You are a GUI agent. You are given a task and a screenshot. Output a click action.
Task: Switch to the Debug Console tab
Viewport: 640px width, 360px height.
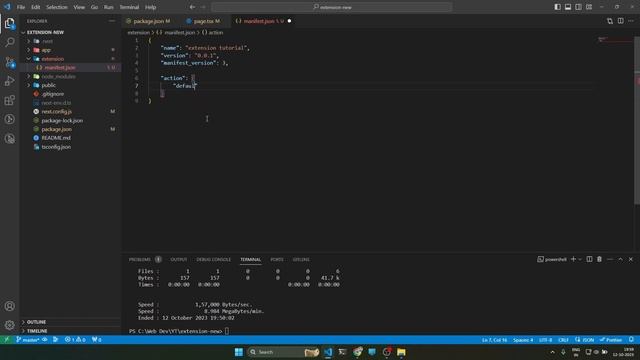click(213, 260)
